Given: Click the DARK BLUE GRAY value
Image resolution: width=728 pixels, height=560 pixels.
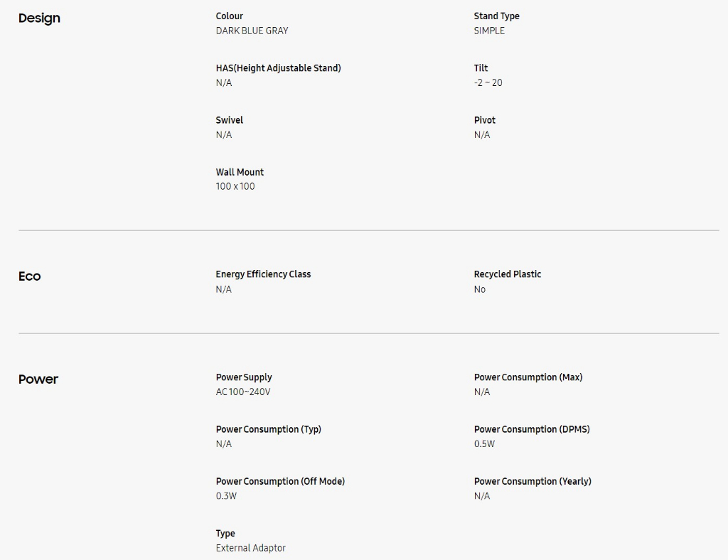Looking at the screenshot, I should [x=252, y=31].
